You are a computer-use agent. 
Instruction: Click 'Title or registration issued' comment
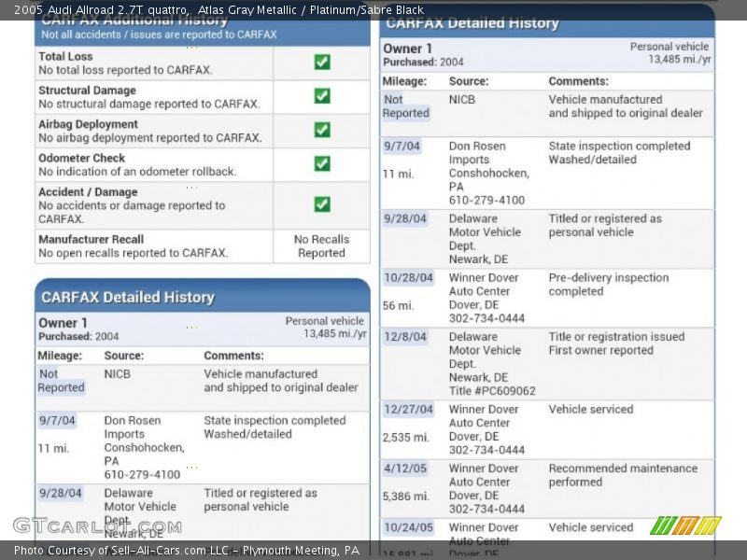(616, 337)
